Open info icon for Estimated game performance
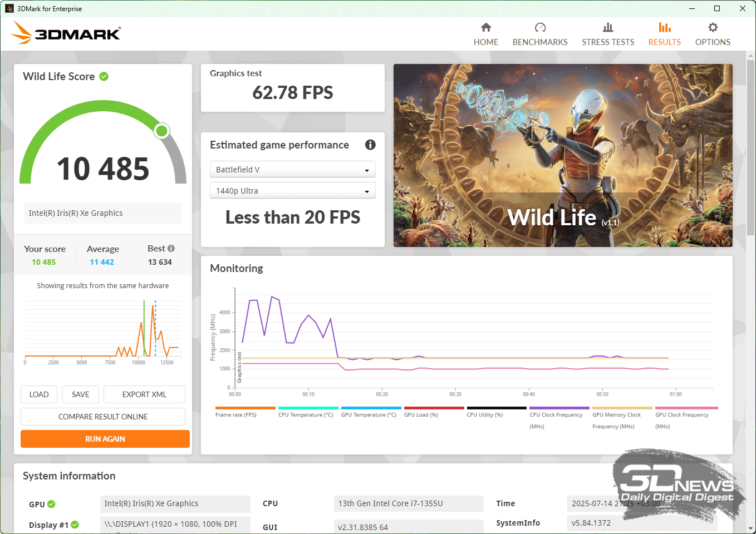 [370, 145]
